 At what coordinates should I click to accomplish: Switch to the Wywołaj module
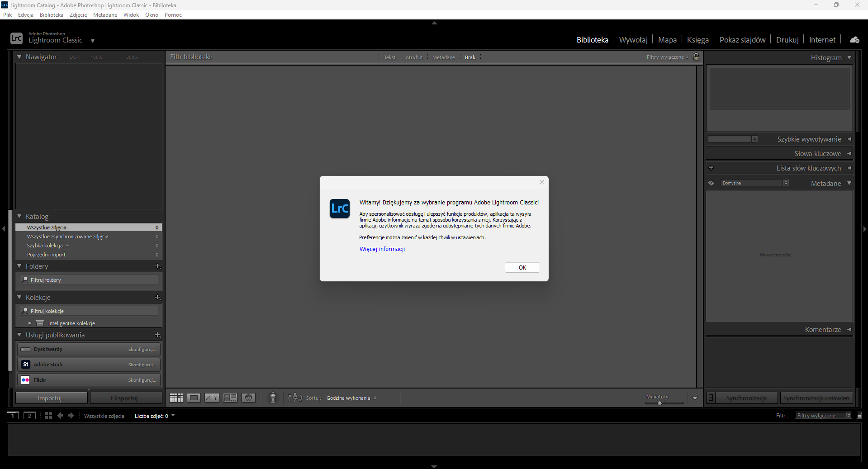pyautogui.click(x=633, y=40)
